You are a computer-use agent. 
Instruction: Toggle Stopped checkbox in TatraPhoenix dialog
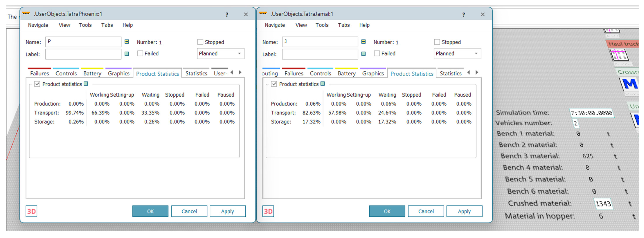point(200,42)
